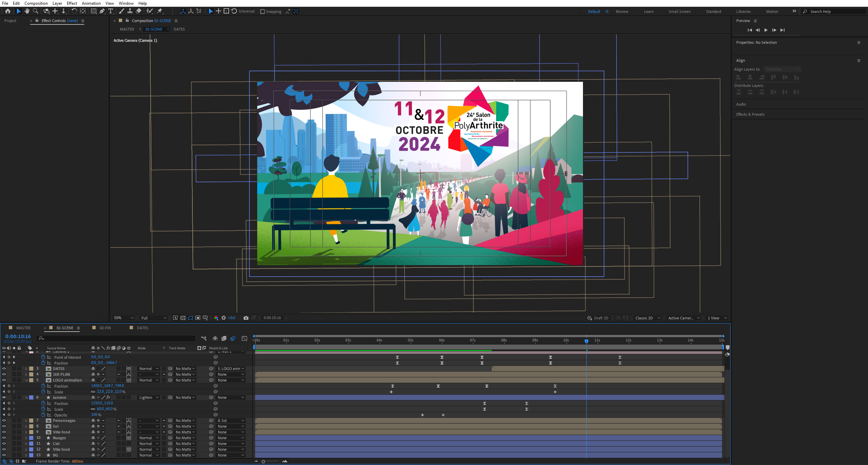Open the Graph Editor in timeline
868x465 pixels.
click(244, 338)
